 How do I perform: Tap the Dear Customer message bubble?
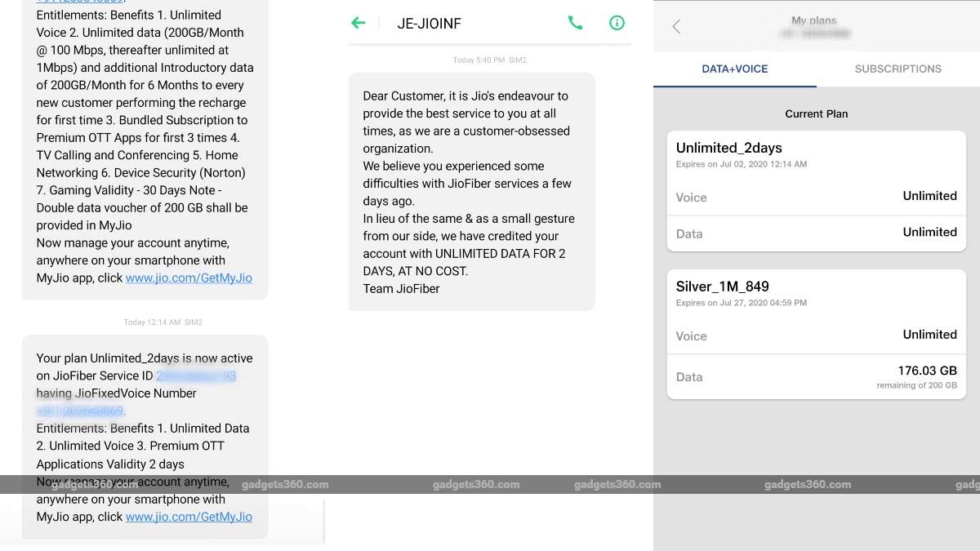tap(471, 192)
